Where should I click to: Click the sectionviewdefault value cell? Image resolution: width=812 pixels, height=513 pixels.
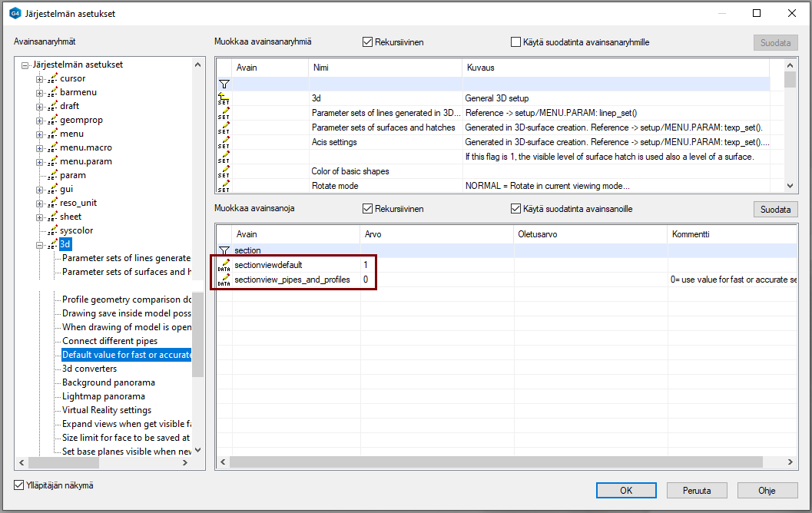[x=436, y=265]
